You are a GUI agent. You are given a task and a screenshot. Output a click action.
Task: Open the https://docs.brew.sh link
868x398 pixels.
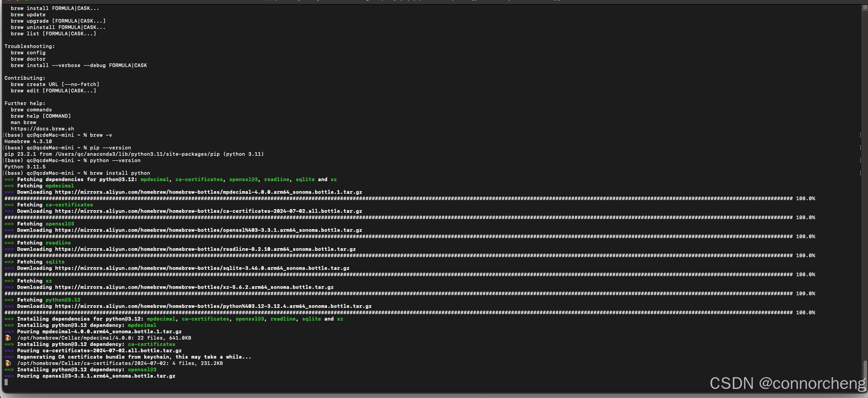click(x=43, y=129)
